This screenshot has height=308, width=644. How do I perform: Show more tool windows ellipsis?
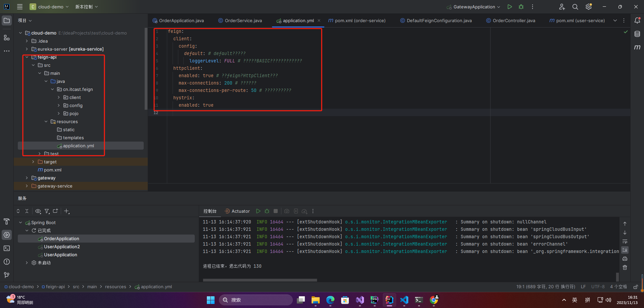click(x=7, y=51)
